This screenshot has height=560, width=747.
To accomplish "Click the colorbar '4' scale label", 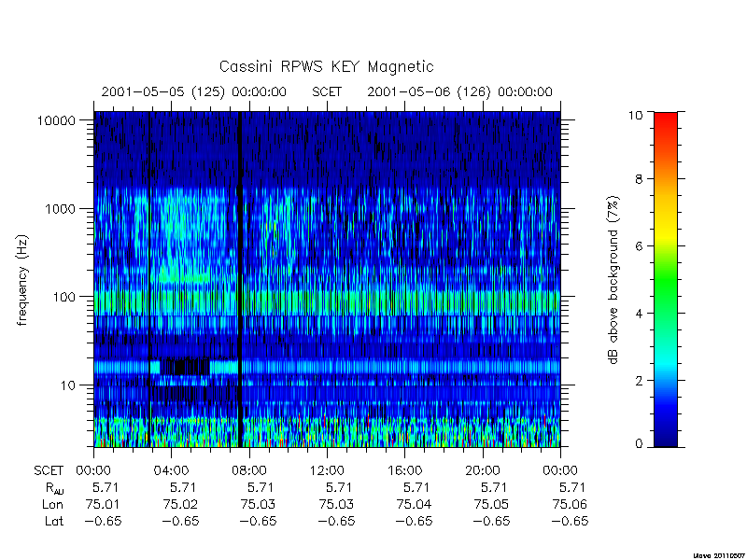I will point(639,314).
